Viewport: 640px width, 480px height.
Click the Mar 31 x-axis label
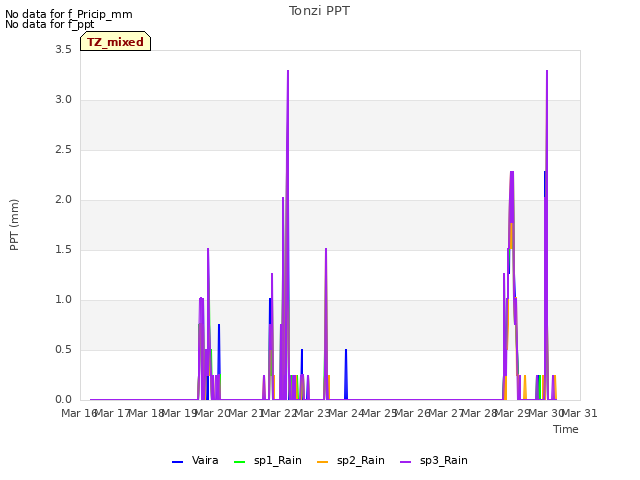pos(580,413)
